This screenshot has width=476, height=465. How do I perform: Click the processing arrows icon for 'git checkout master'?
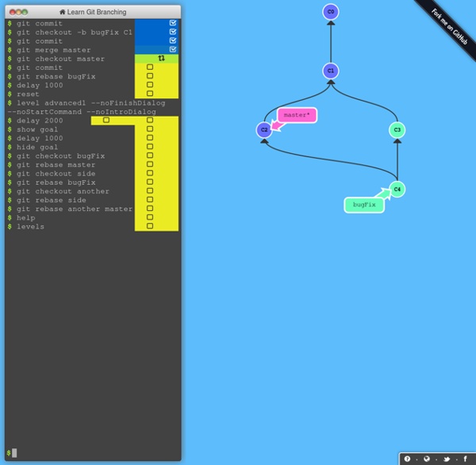pyautogui.click(x=162, y=58)
